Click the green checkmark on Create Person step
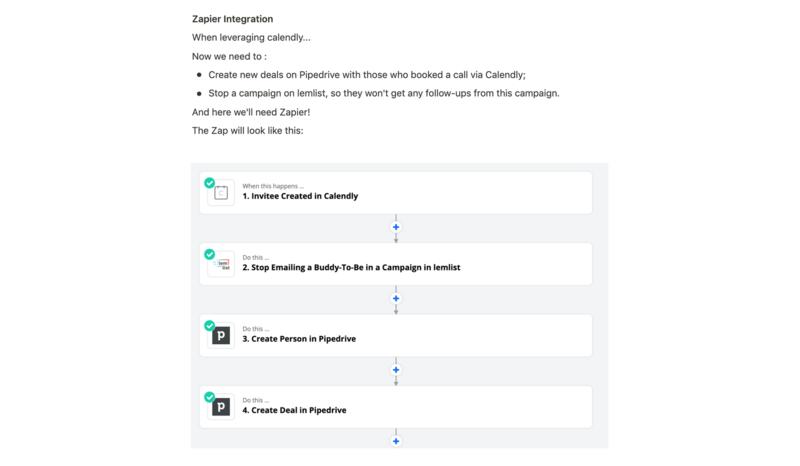The height and width of the screenshot is (466, 800). 209,326
